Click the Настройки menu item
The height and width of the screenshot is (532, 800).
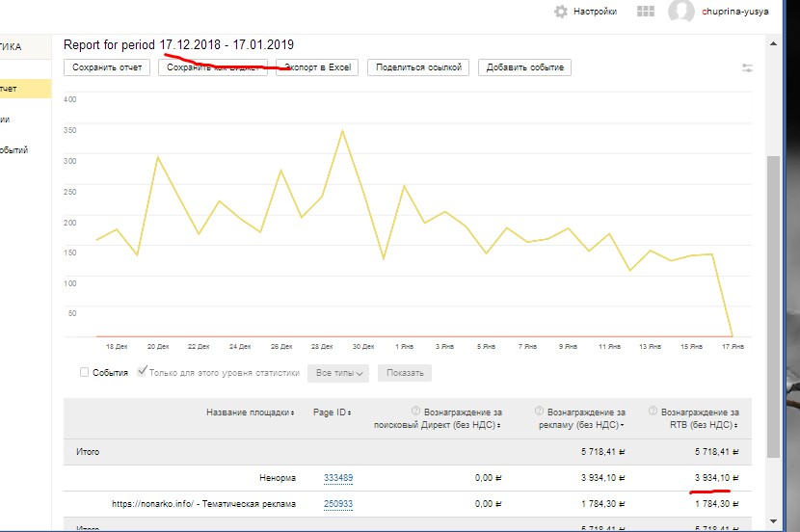click(595, 12)
